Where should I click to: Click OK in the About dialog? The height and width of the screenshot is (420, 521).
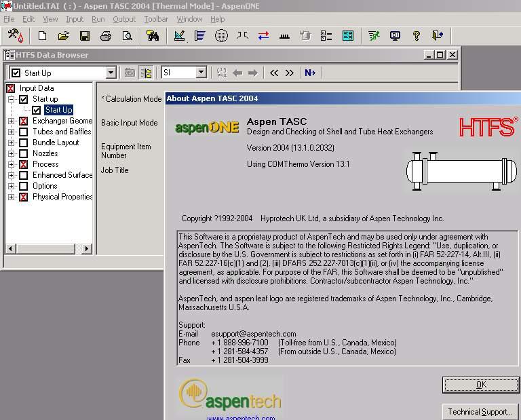(481, 385)
